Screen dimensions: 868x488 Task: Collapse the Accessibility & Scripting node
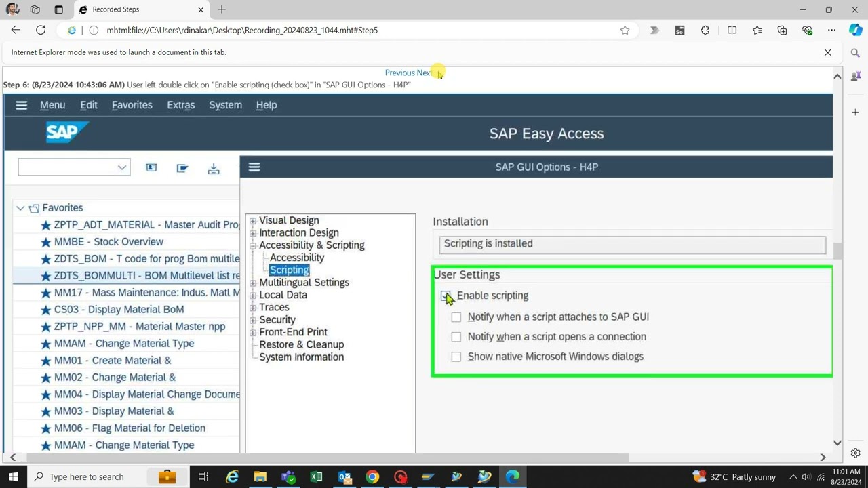pyautogui.click(x=253, y=245)
